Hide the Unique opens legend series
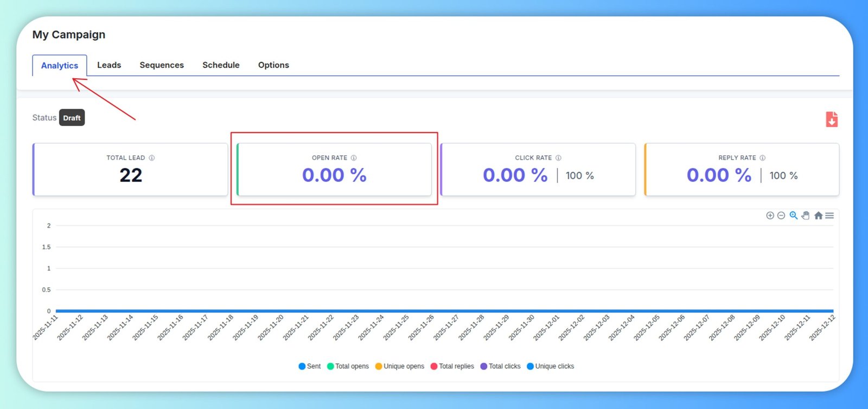 coord(399,366)
